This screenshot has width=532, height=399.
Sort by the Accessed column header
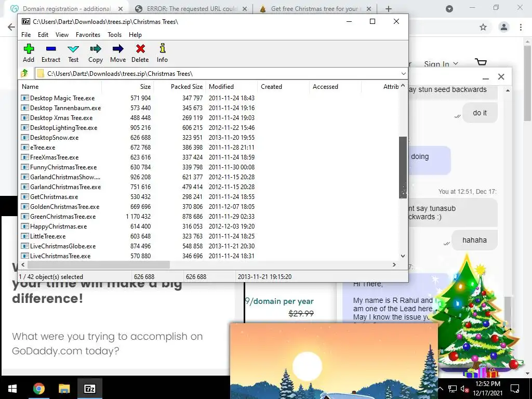click(336, 87)
